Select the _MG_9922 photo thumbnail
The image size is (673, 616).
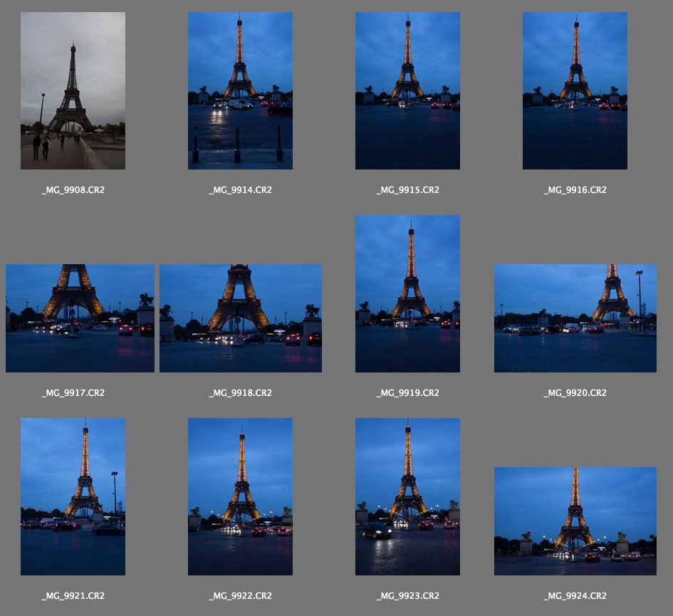click(x=240, y=496)
